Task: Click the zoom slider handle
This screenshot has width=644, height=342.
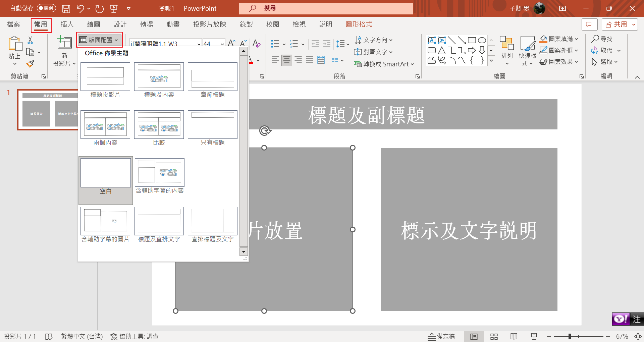Action: pyautogui.click(x=570, y=336)
